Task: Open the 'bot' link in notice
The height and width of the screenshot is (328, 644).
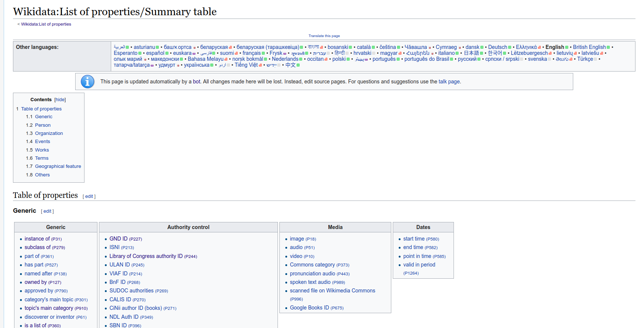Action: (x=196, y=82)
